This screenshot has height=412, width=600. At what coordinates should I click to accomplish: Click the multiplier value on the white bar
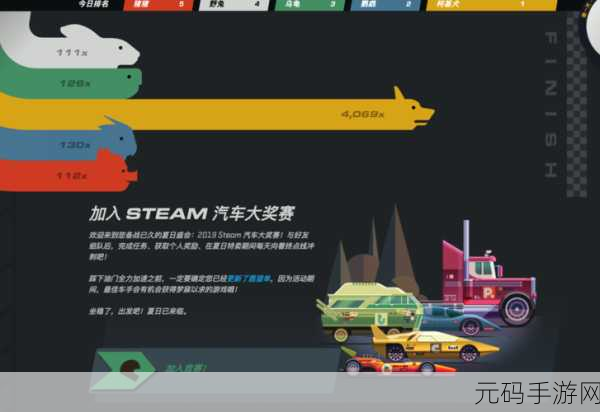pos(72,52)
